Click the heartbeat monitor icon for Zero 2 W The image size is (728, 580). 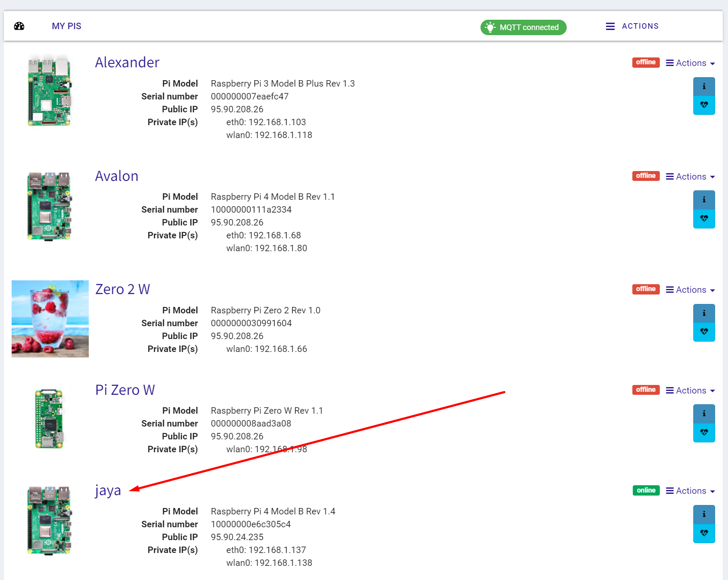click(704, 332)
